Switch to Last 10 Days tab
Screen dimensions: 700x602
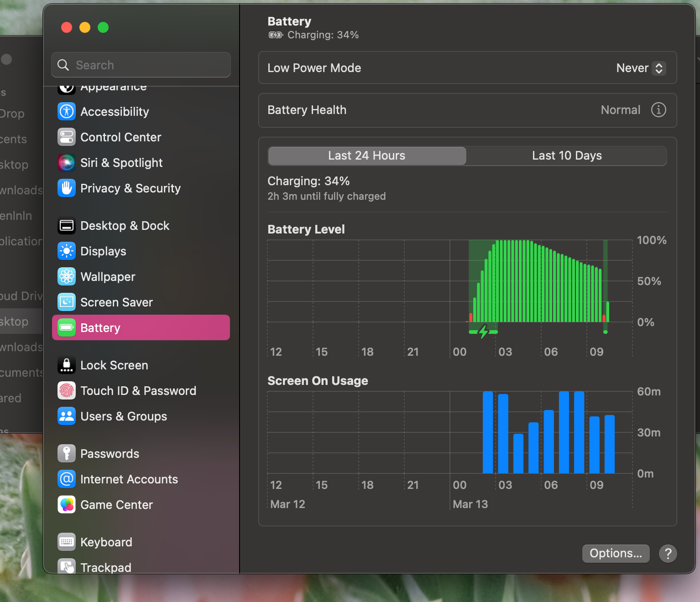(x=566, y=156)
